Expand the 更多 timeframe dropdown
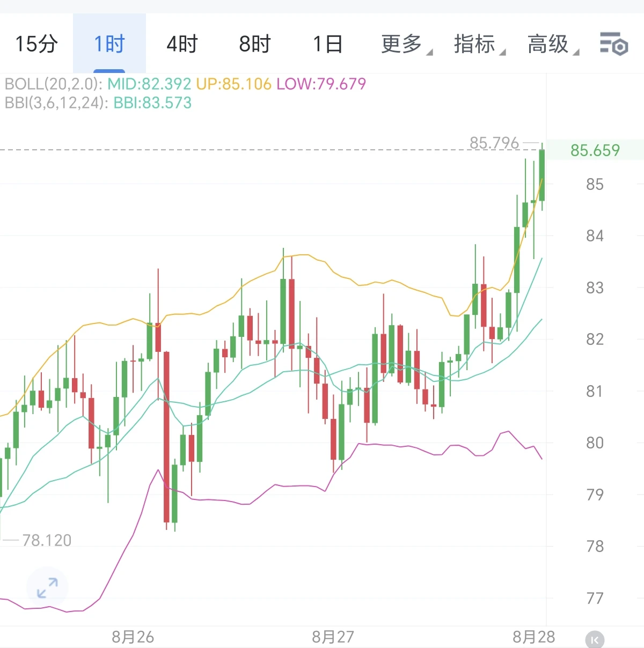This screenshot has width=644, height=648. [x=406, y=44]
